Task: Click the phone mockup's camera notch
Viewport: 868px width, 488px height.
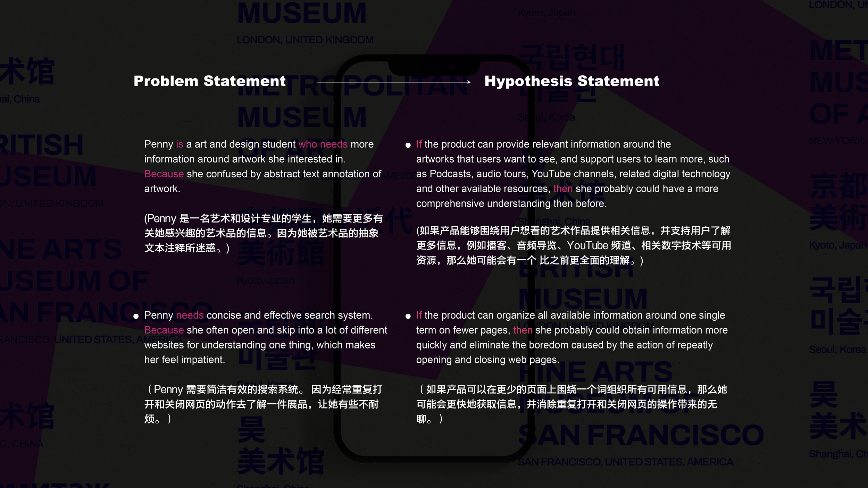Action: 434,68
